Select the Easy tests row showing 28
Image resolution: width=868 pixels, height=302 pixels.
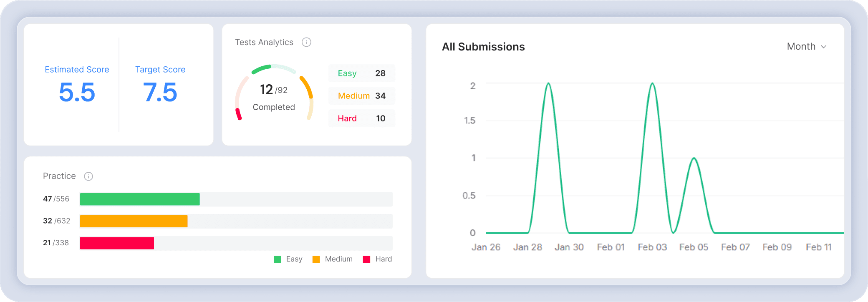point(361,73)
